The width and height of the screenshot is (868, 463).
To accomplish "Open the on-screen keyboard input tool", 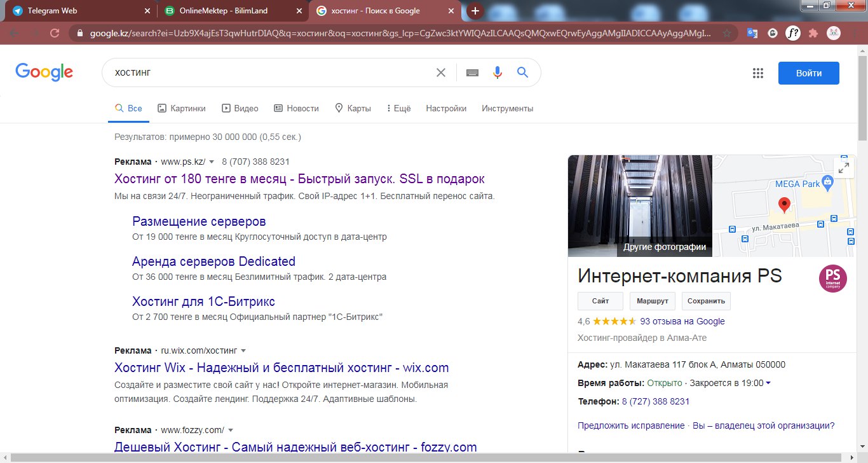I will 472,73.
